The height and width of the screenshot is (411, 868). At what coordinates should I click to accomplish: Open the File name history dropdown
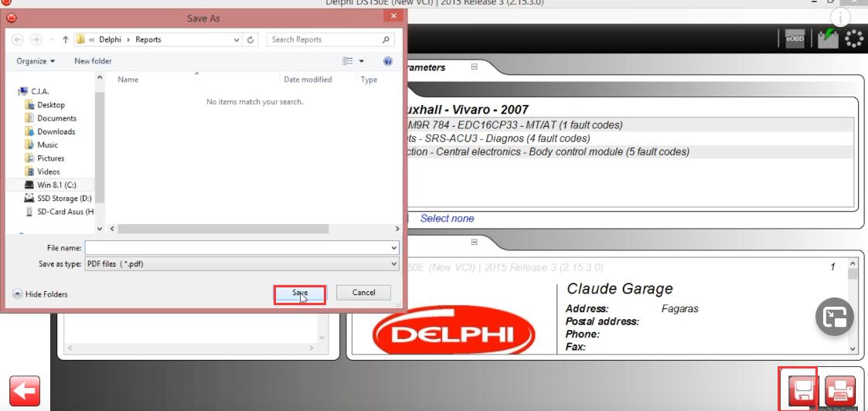click(x=394, y=248)
